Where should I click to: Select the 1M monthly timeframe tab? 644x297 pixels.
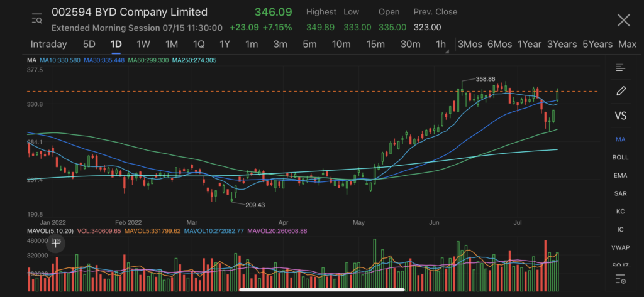(x=171, y=45)
